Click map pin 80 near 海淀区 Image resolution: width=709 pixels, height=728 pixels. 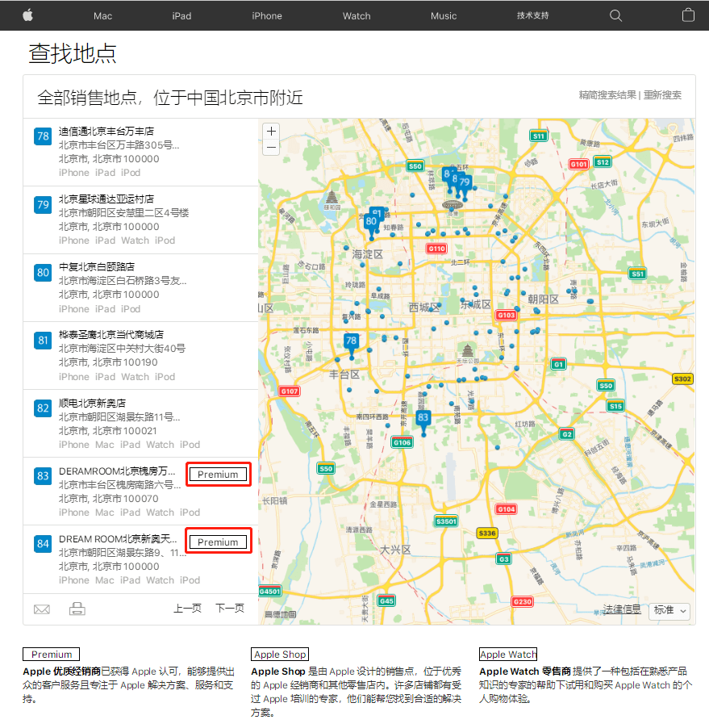pos(371,224)
